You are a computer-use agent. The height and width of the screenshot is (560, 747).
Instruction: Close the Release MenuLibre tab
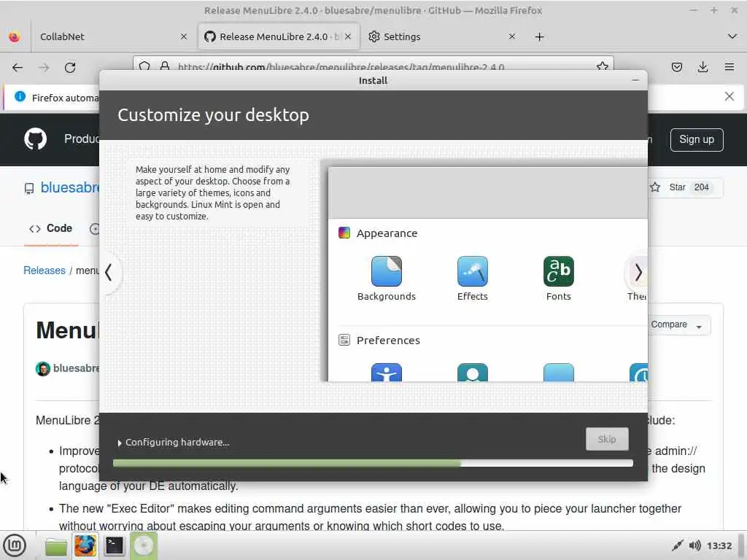coord(348,36)
